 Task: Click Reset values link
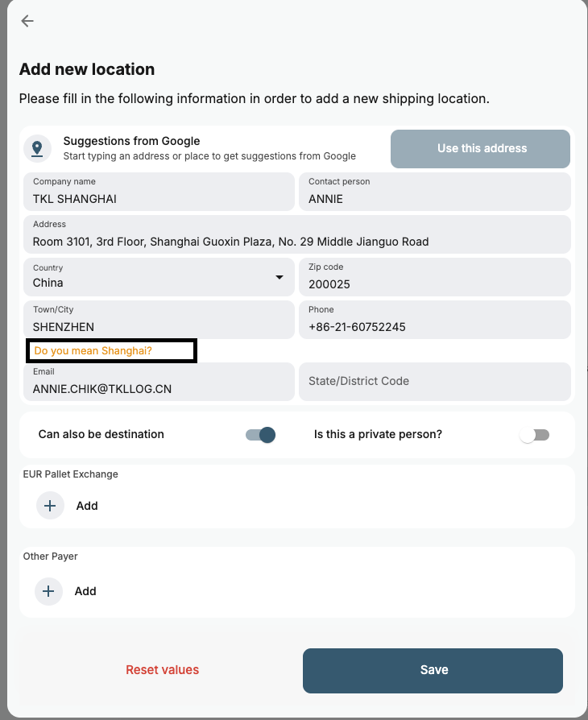[x=162, y=670]
